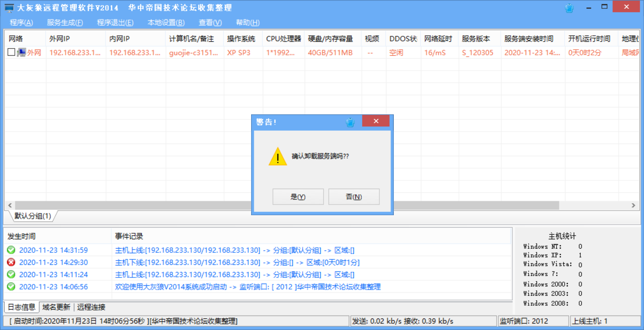Select the 主机下线 log event text
Viewport: 644px width, 330px height.
237,262
